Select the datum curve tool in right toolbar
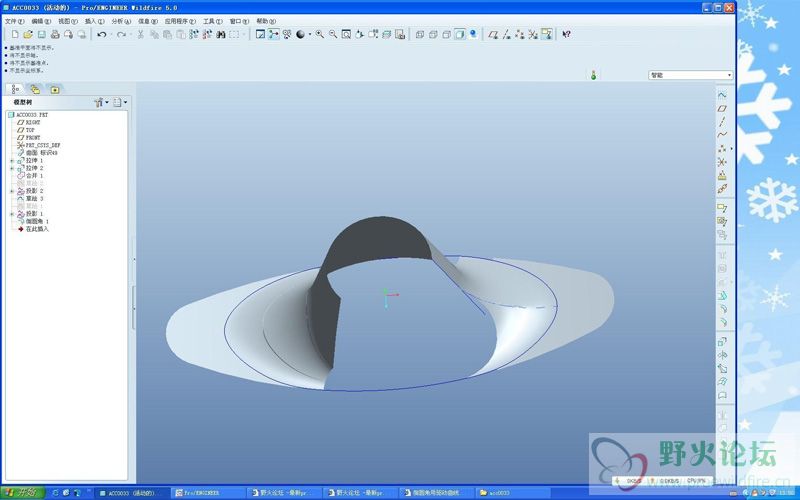This screenshot has width=800, height=500. point(722,135)
